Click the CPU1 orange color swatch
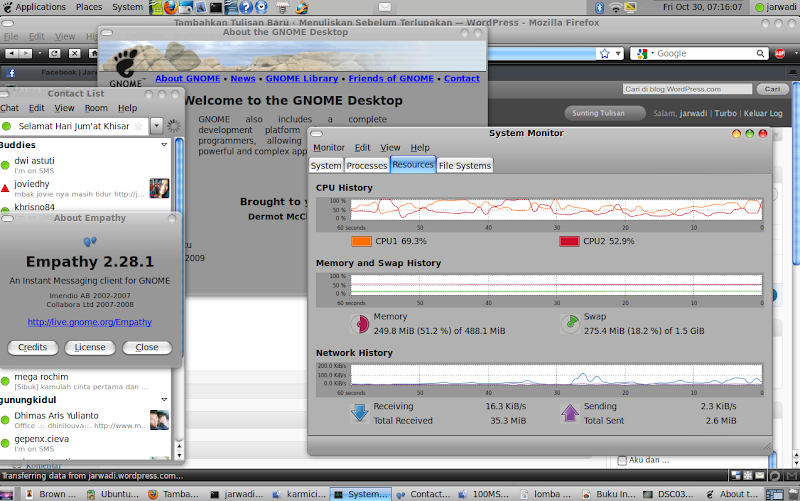The height and width of the screenshot is (501, 800). [361, 241]
